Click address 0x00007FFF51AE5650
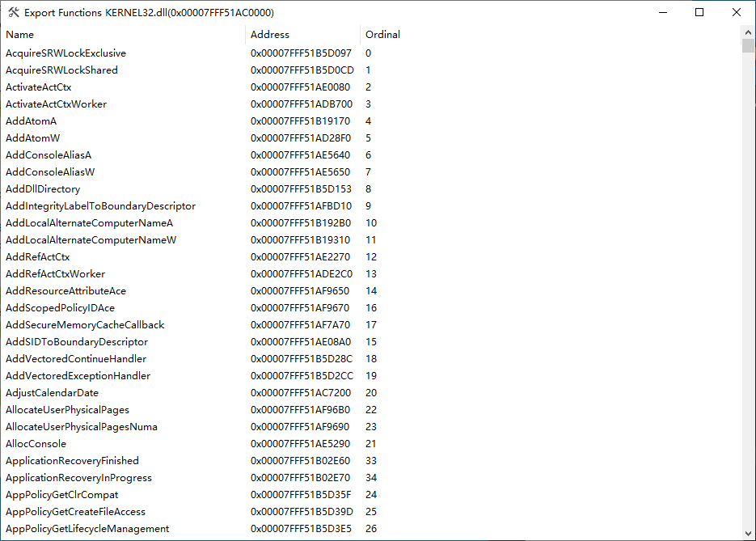Image resolution: width=756 pixels, height=541 pixels. [x=300, y=172]
